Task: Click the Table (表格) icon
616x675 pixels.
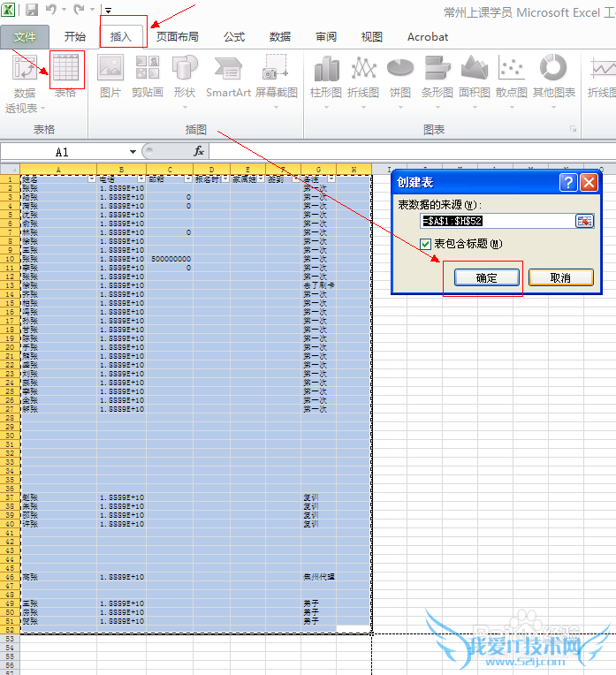Action: pos(66,71)
